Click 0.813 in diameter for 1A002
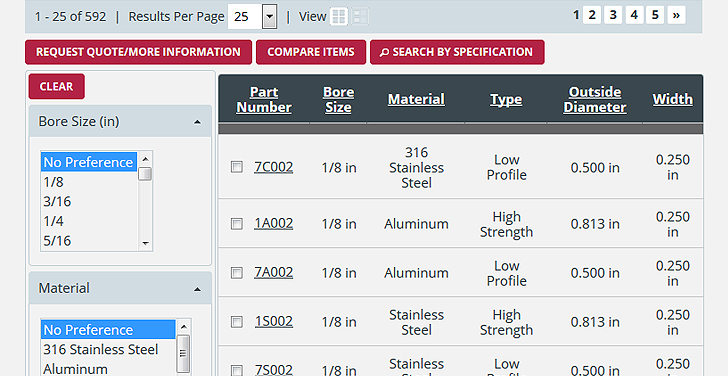Screen dimensions: 728x376 point(595,224)
